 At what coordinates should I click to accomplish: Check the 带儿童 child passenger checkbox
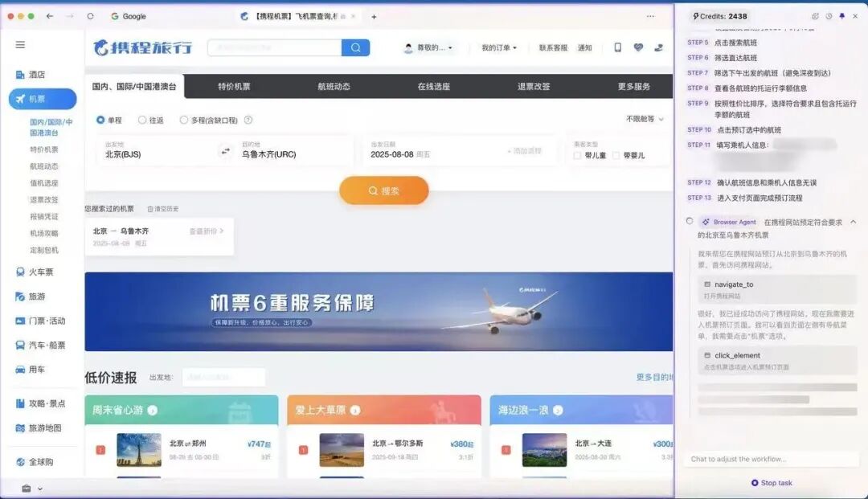[x=578, y=154]
